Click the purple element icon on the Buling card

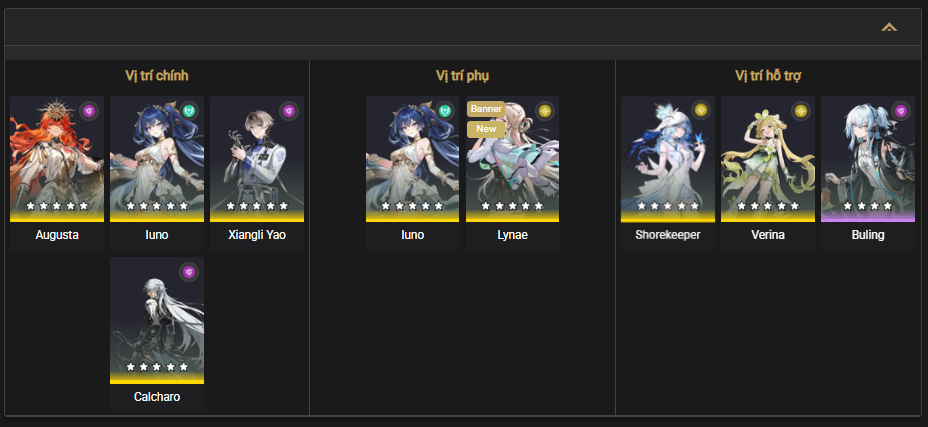pos(901,111)
